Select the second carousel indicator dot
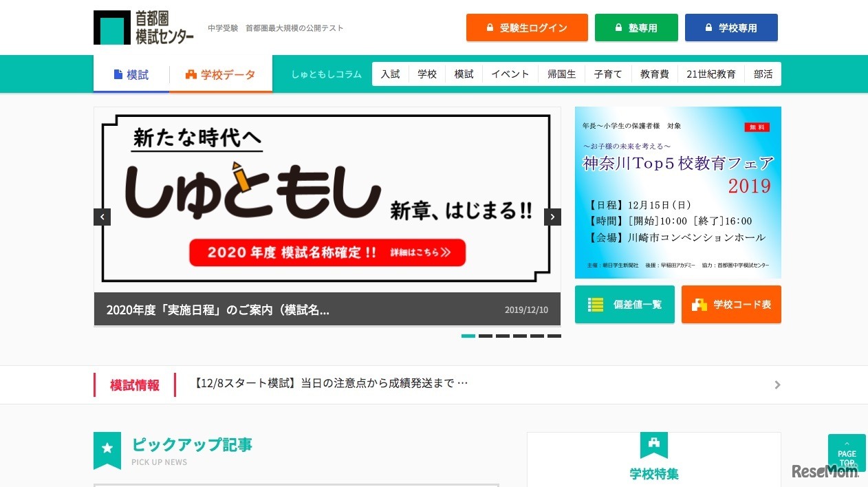This screenshot has width=868, height=487. coord(486,336)
